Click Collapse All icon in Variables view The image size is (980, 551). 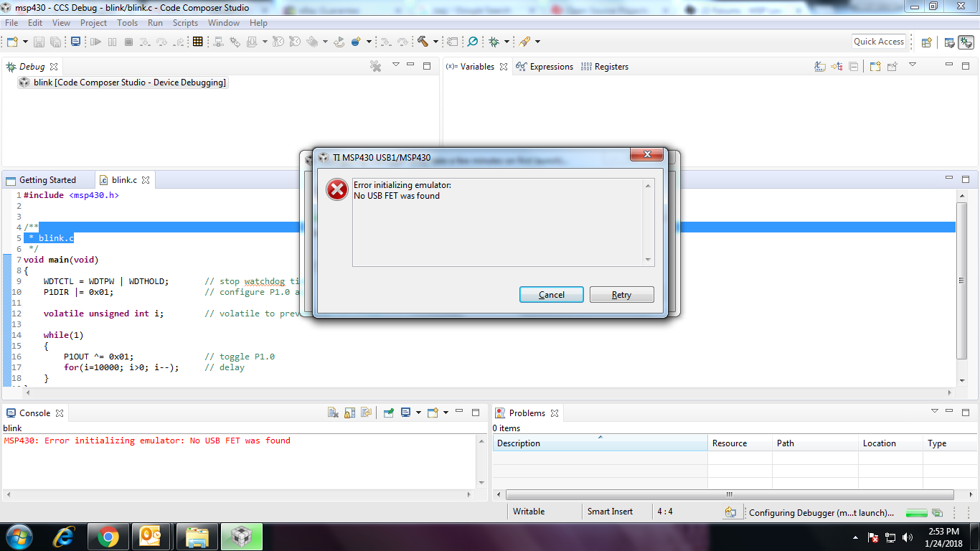point(853,67)
